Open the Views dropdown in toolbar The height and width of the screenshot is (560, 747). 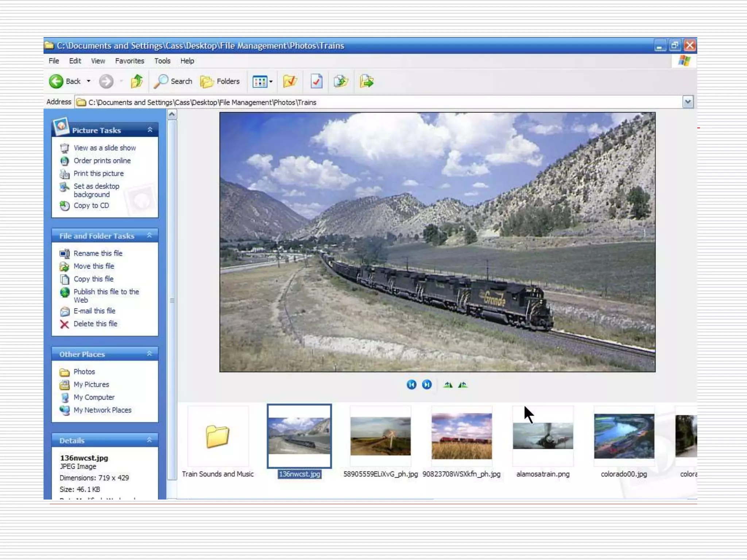[x=263, y=82]
